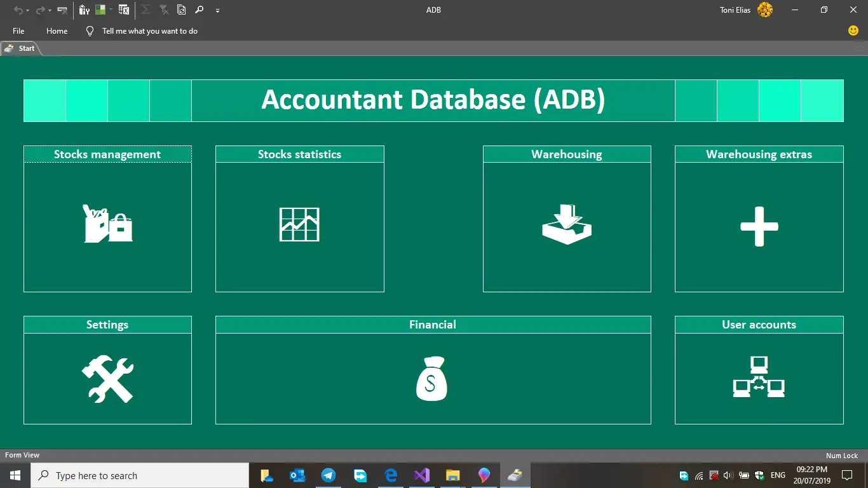
Task: Click the Export to Excel toolbar icon
Action: pyautogui.click(x=123, y=10)
